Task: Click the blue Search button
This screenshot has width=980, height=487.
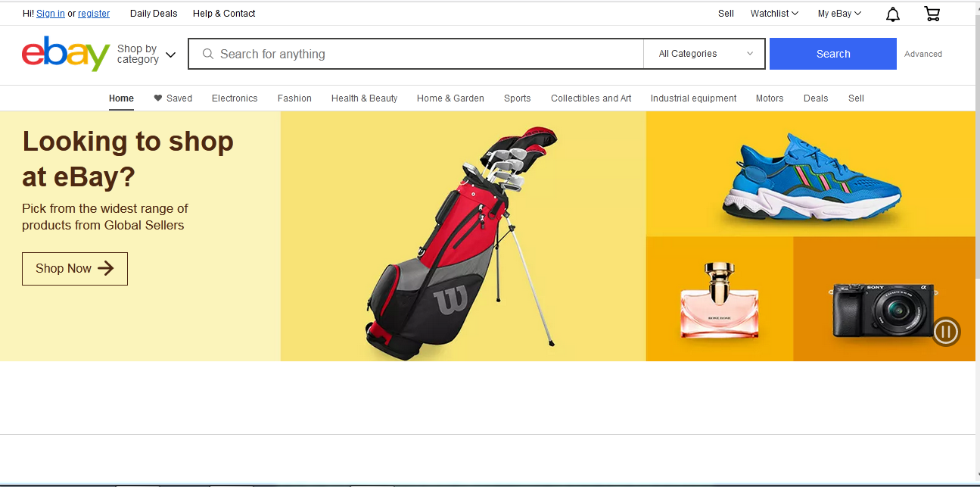Action: click(833, 54)
